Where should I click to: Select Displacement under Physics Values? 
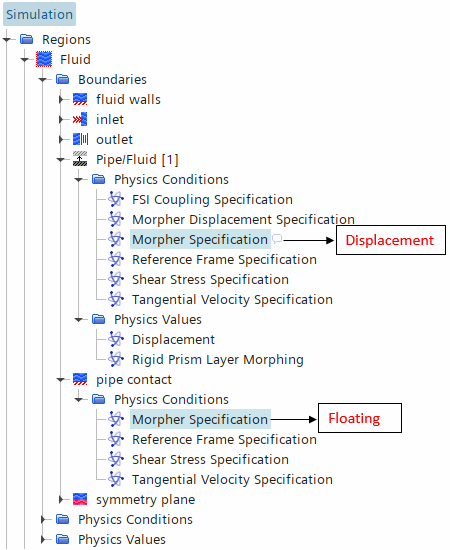173,340
